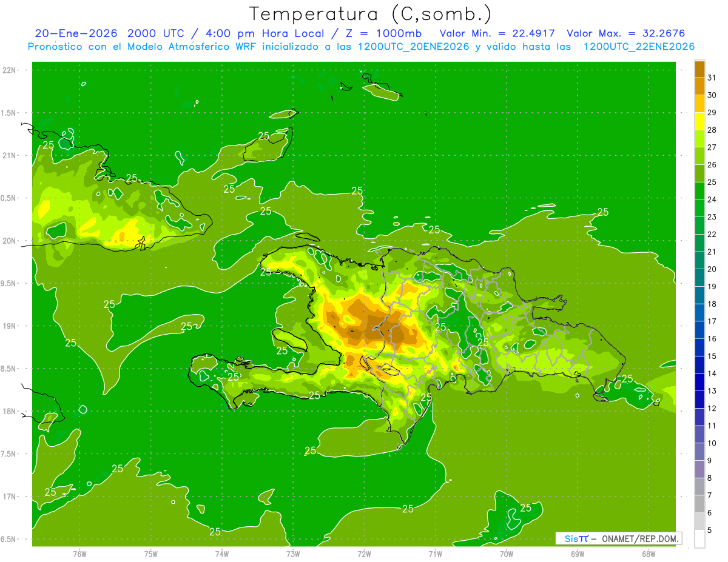Click the 74W longitude axis label
728x562 pixels.
(222, 554)
